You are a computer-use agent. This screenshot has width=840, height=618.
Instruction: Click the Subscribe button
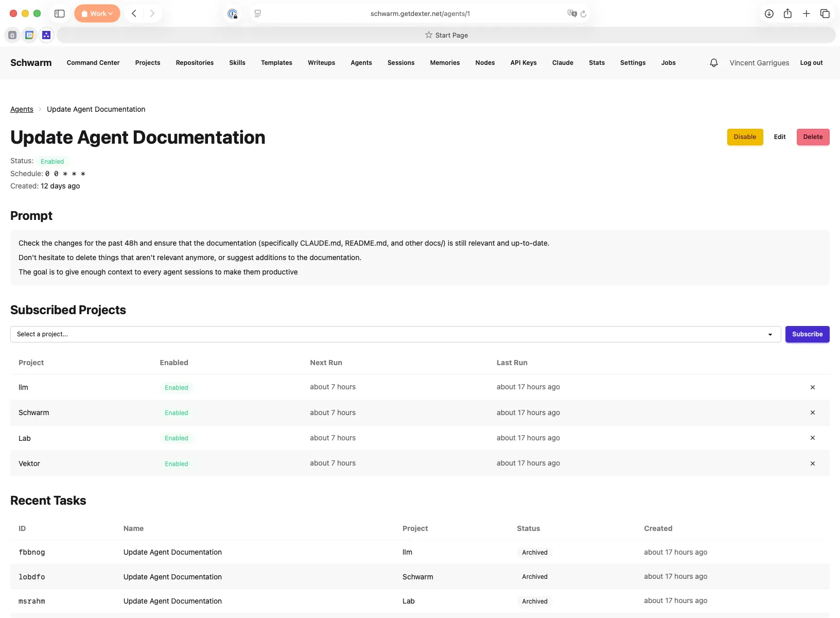click(807, 334)
